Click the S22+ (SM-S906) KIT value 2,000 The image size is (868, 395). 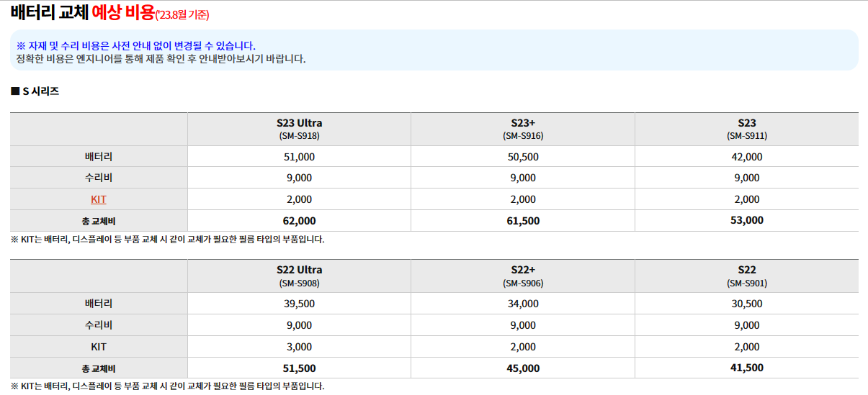(x=523, y=347)
